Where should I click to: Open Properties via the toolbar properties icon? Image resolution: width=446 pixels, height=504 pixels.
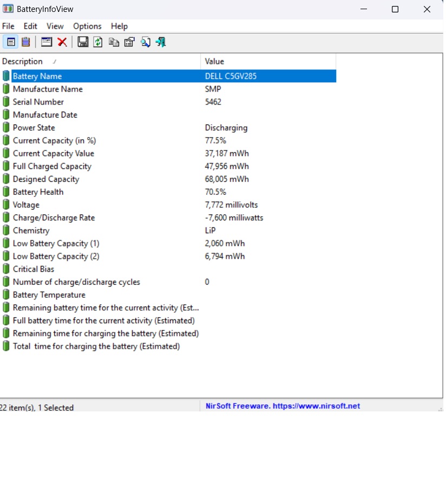click(129, 42)
